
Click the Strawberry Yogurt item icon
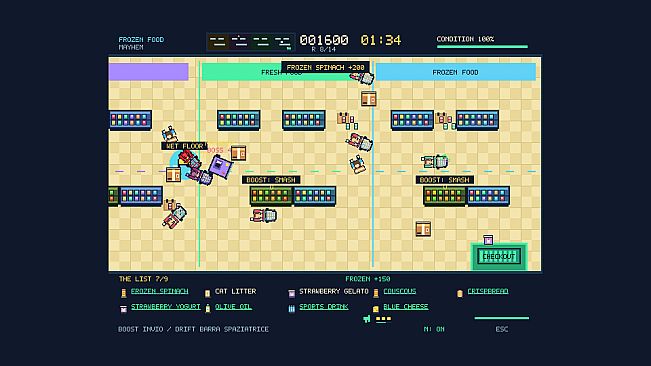pyautogui.click(x=123, y=309)
